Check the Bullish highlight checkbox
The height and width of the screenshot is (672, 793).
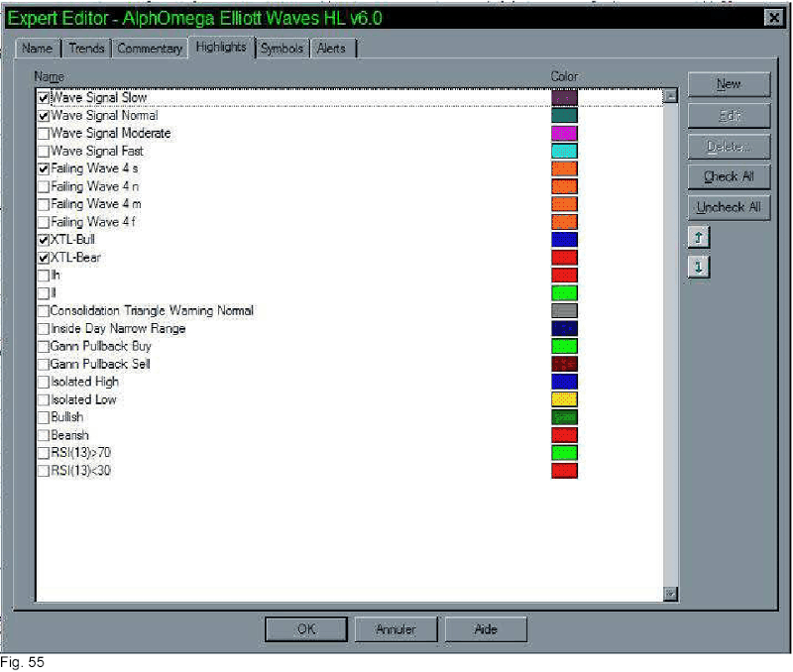coord(44,417)
